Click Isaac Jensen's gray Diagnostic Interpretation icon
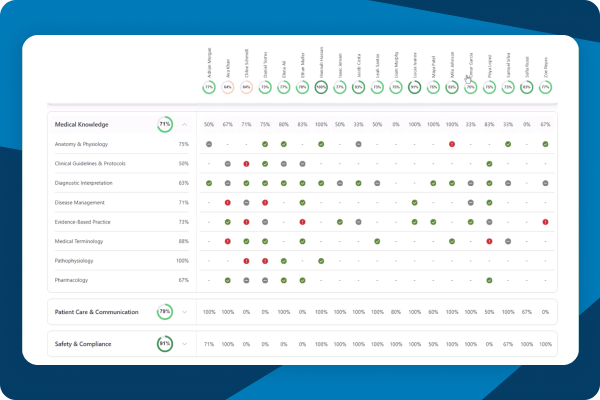 (x=340, y=183)
